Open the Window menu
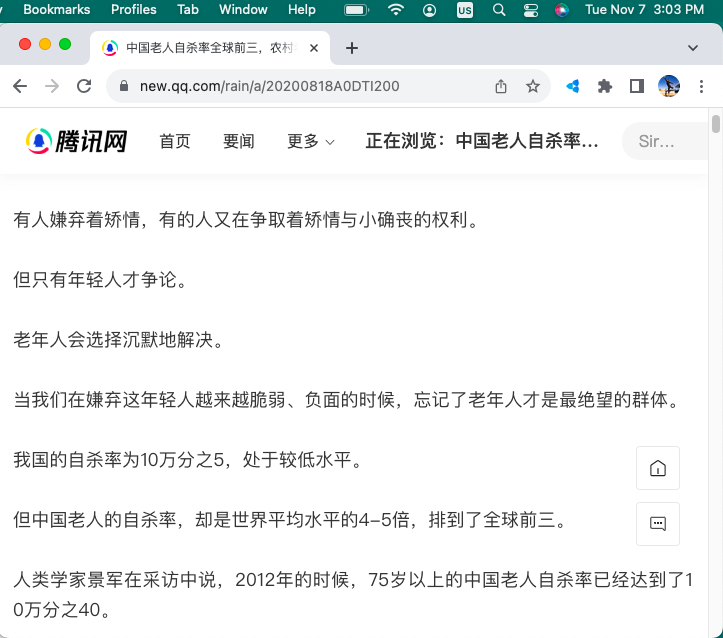The height and width of the screenshot is (638, 723). point(243,10)
